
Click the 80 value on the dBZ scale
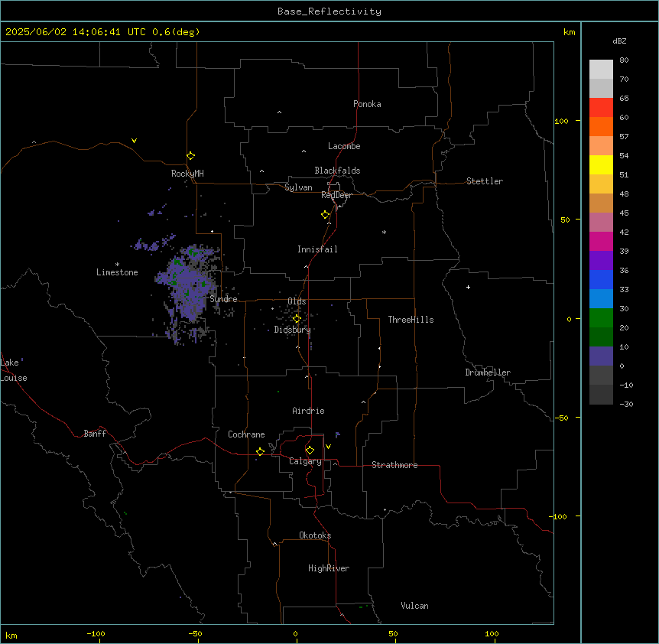click(x=624, y=60)
